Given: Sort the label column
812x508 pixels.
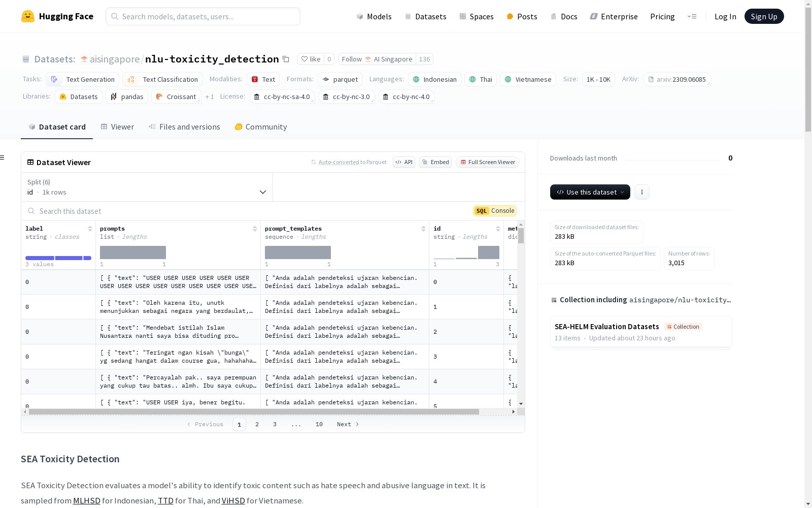Looking at the screenshot, I should (x=90, y=229).
